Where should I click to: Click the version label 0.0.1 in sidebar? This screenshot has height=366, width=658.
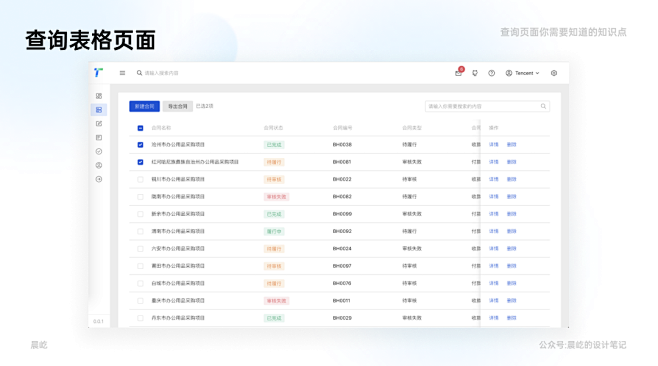98,322
